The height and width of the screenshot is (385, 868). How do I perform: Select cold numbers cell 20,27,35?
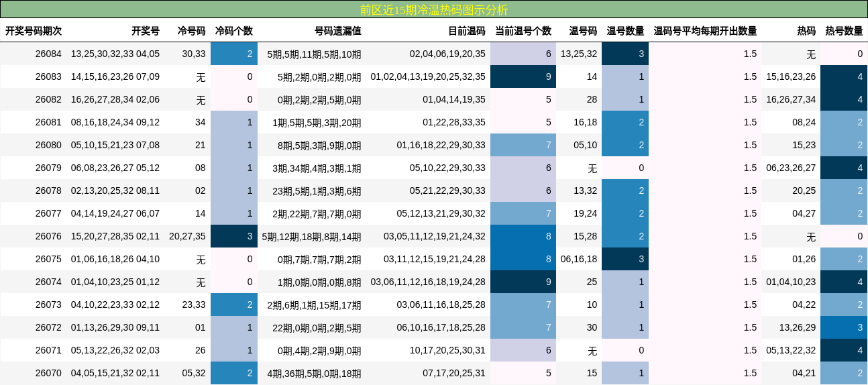pos(187,236)
